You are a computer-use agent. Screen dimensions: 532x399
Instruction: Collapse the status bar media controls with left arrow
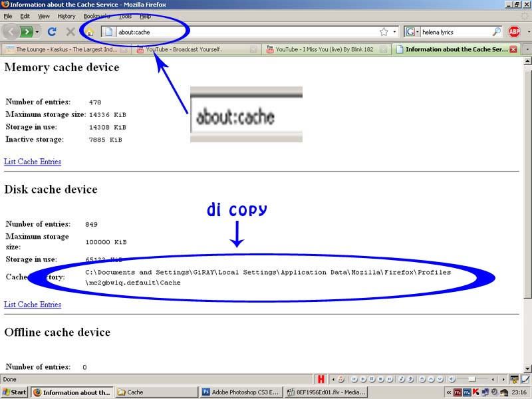pyautogui.click(x=333, y=379)
